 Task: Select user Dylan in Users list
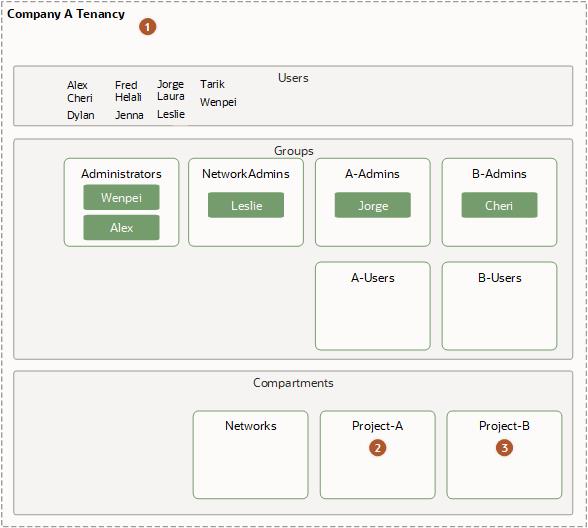(x=81, y=115)
